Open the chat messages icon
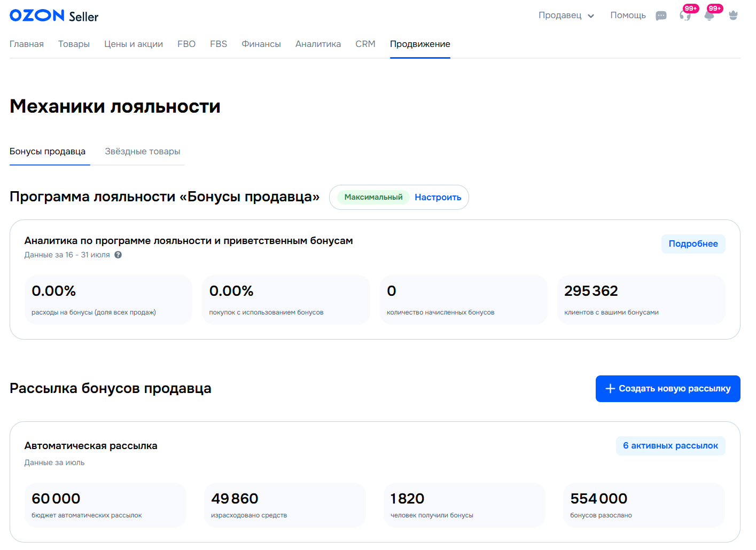 tap(661, 15)
